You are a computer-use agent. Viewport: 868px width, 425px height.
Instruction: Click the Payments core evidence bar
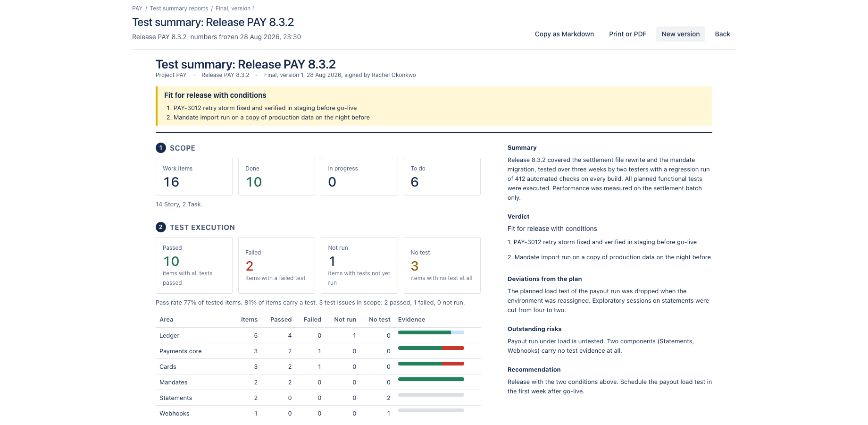point(431,348)
